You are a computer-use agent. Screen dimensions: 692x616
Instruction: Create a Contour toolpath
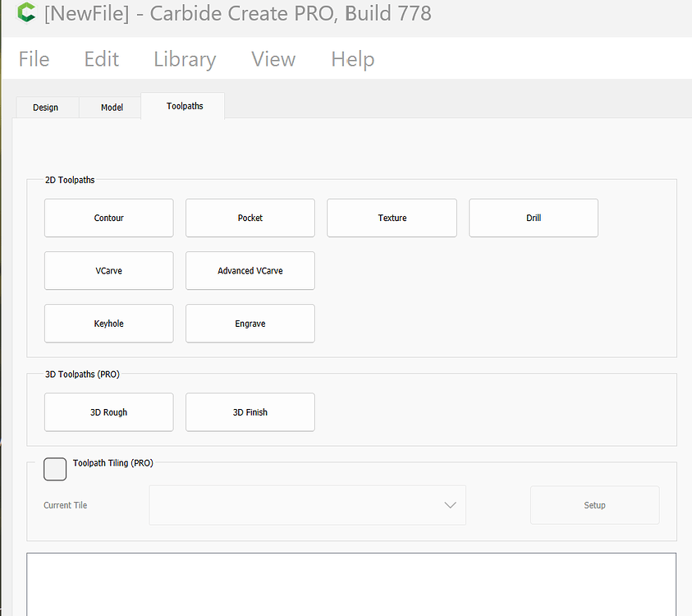tap(109, 218)
